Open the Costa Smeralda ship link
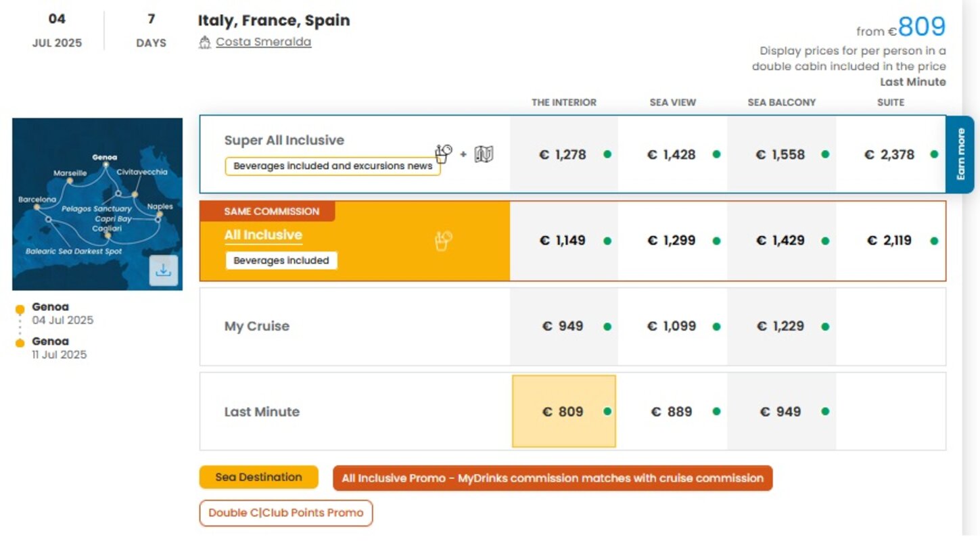The height and width of the screenshot is (541, 980). point(264,42)
